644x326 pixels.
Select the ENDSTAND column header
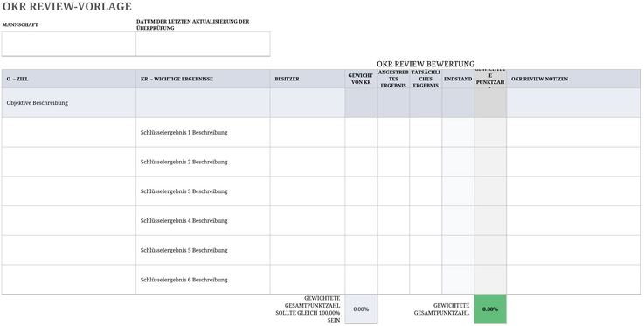[458, 79]
